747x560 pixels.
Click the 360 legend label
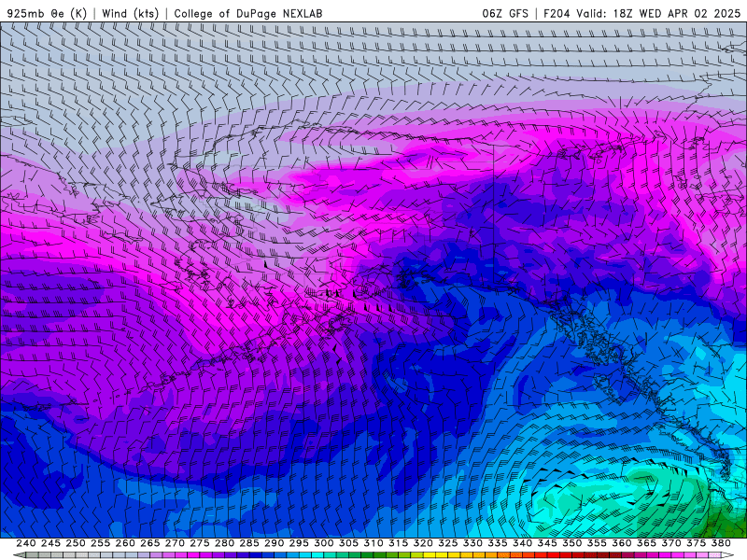622,543
